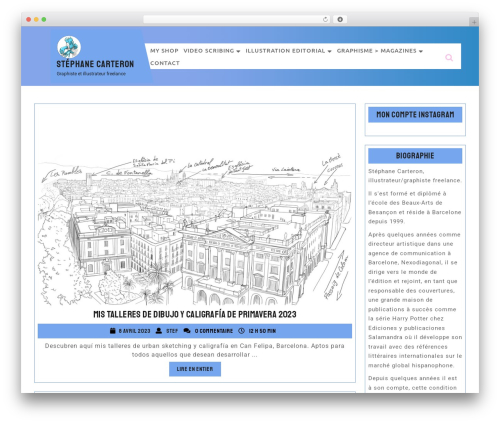
Task: Expand the Graphisme > Magazines submenu arrow
Action: click(x=421, y=51)
